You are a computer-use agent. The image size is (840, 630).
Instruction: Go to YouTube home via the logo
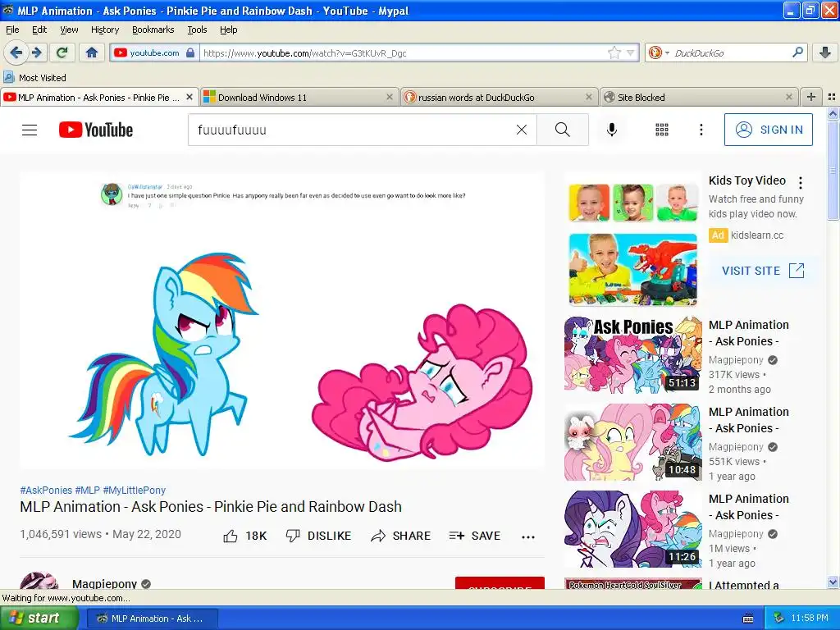(96, 130)
